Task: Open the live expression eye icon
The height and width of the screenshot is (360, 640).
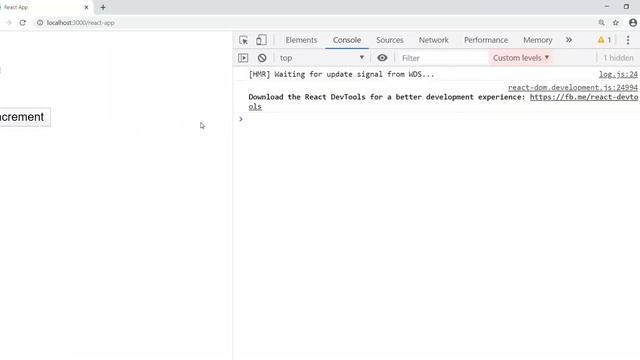Action: coord(382,58)
